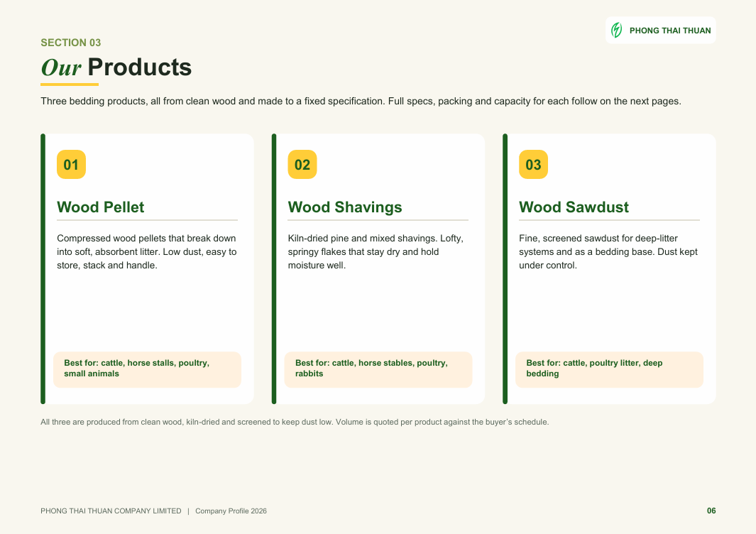Click the Company Profile 2026 footer text
Screen dimensions: 756x534
[x=231, y=511]
